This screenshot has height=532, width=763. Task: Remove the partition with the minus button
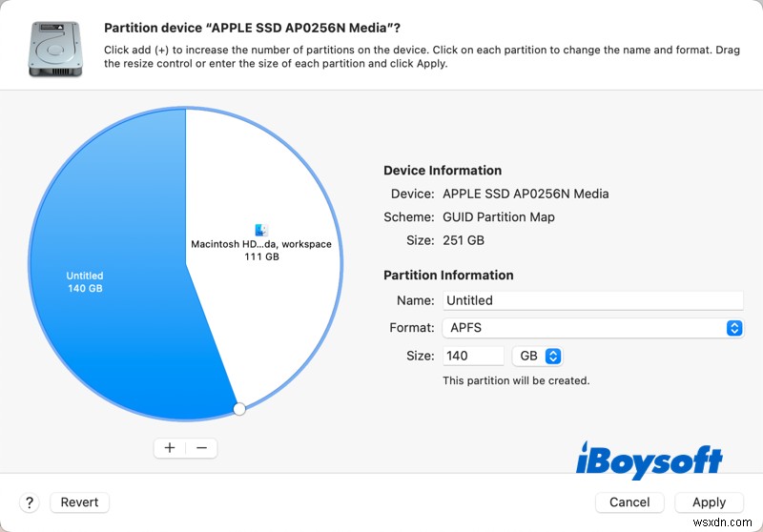tap(201, 447)
